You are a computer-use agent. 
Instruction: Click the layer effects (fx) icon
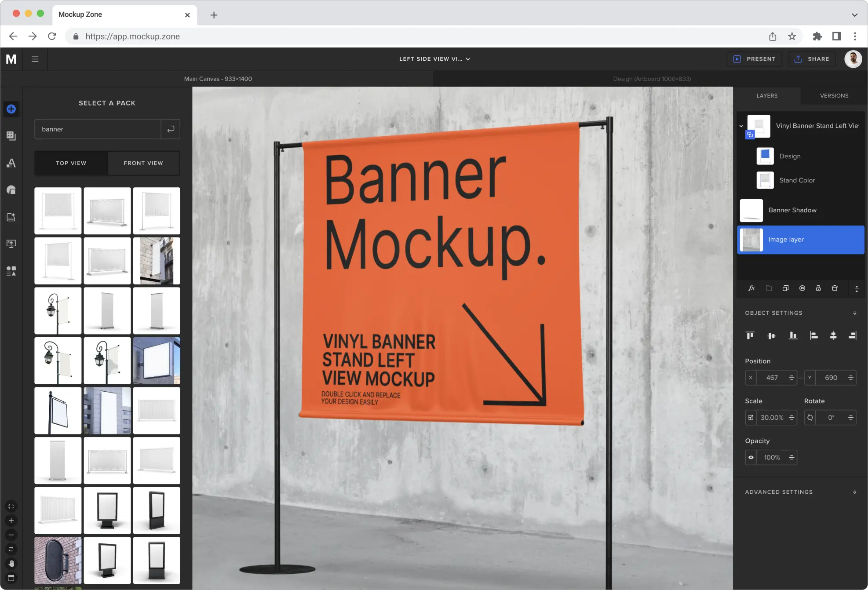pos(752,288)
